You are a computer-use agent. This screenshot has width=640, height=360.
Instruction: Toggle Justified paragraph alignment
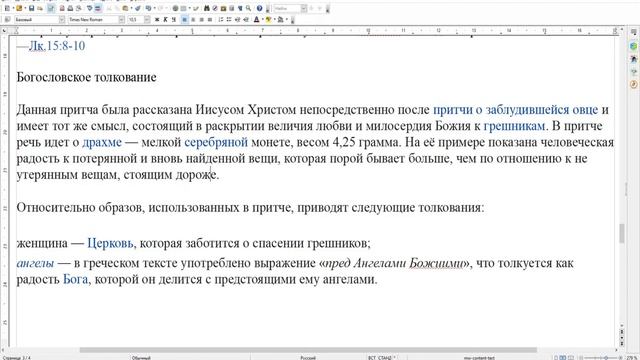210,20
